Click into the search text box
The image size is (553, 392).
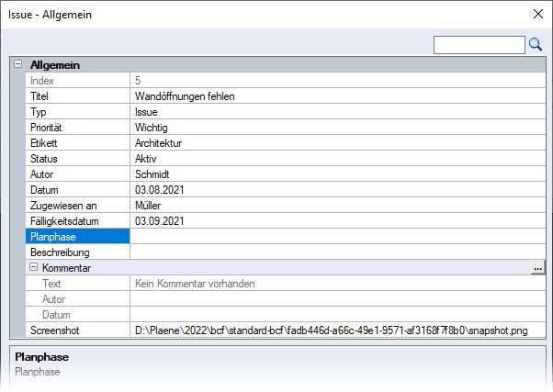coord(478,44)
